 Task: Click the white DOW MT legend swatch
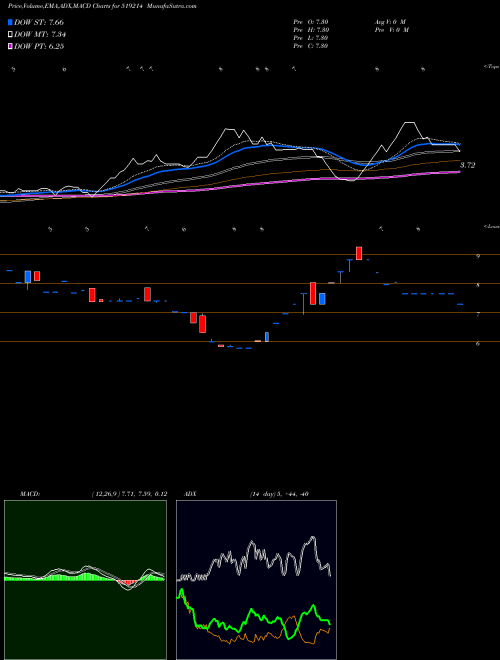[x=11, y=35]
